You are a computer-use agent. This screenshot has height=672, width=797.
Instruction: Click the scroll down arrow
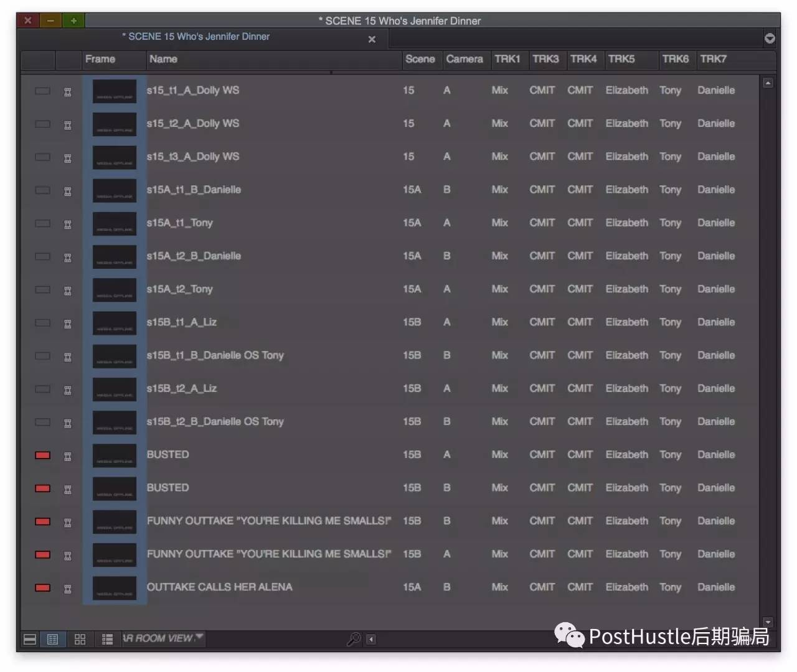click(768, 622)
